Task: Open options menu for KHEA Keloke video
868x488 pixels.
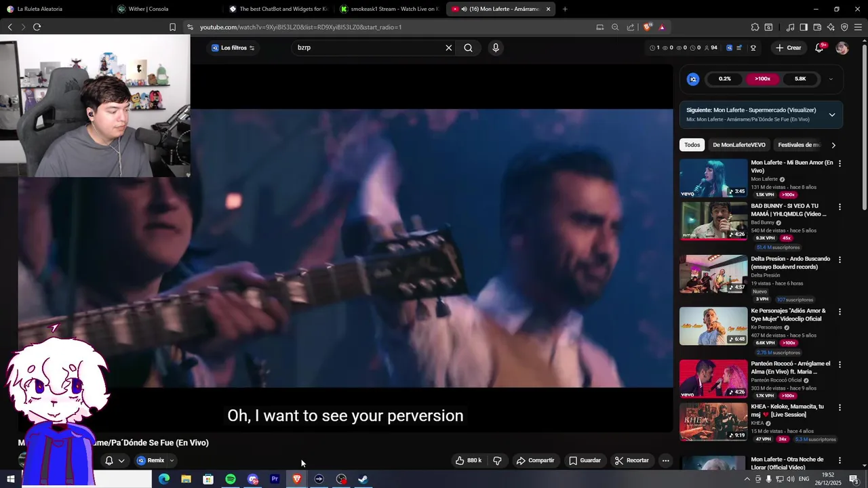Action: [840, 407]
